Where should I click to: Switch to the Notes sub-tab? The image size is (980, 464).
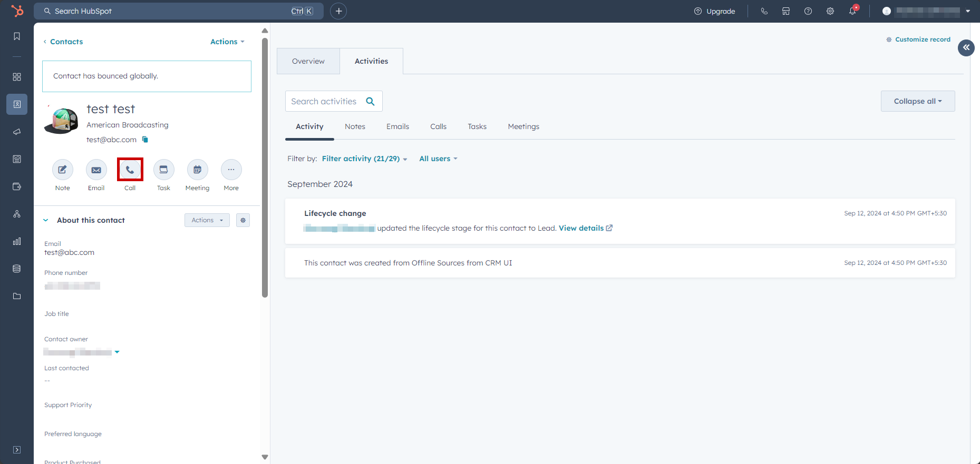(355, 126)
